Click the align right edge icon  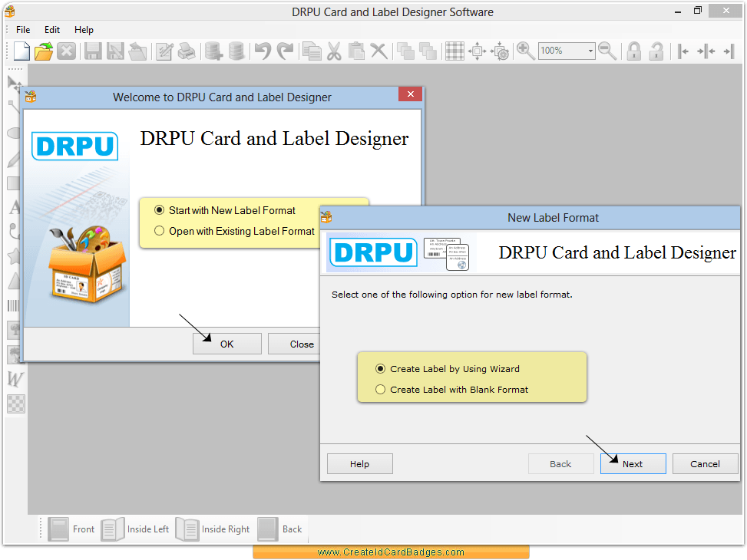pos(729,51)
